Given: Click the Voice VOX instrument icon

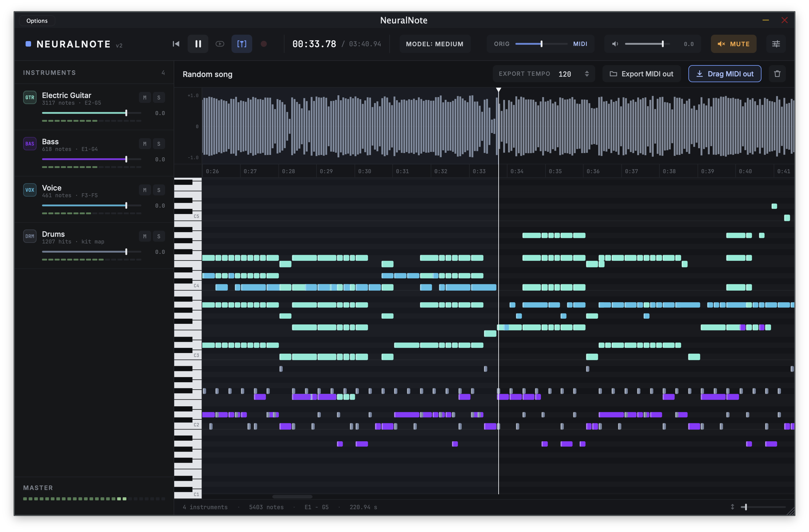Looking at the screenshot, I should 30,190.
